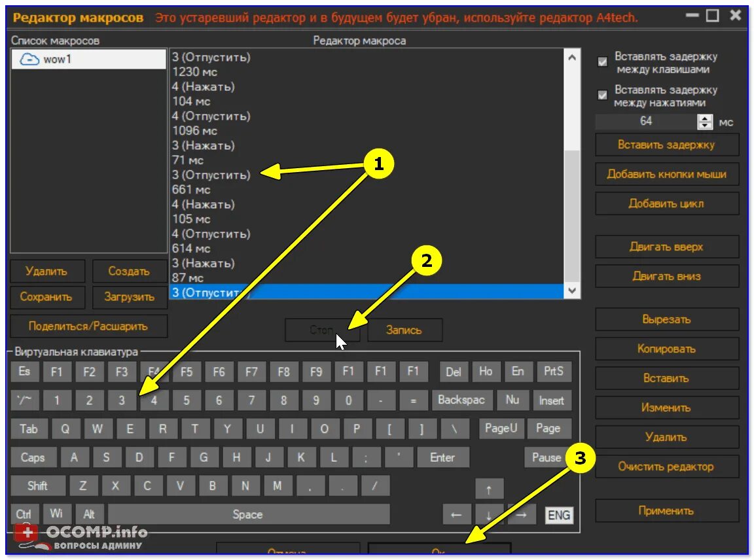Select the highlighted 3 (Отпустить) row
This screenshot has height=560, width=754.
click(x=367, y=292)
